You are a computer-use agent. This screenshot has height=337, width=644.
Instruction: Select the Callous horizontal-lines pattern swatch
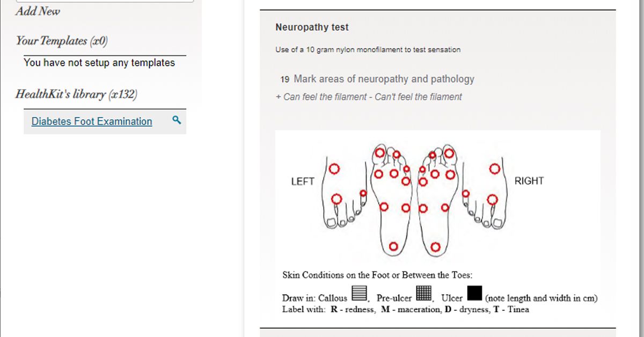(x=359, y=293)
